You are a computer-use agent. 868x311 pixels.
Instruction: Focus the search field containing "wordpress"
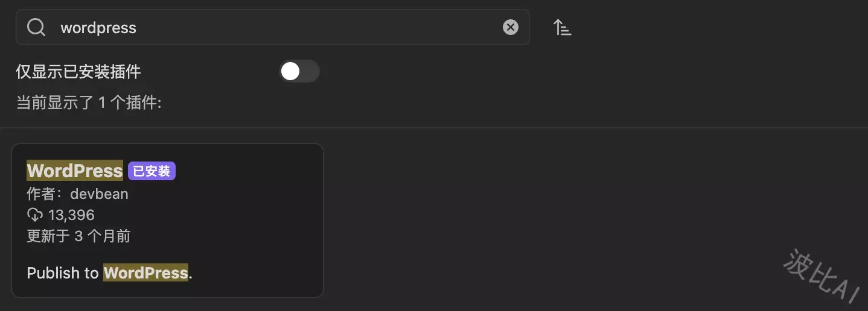tap(273, 27)
